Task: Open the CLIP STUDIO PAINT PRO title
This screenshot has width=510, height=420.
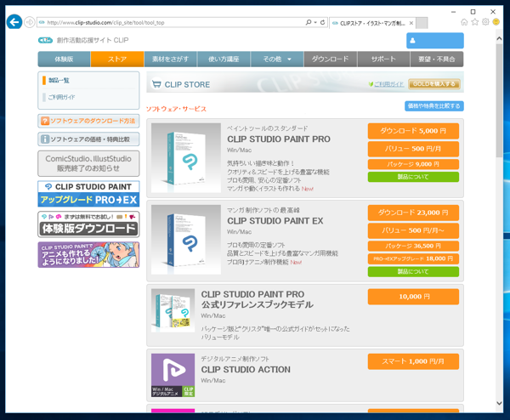Action: (279, 139)
